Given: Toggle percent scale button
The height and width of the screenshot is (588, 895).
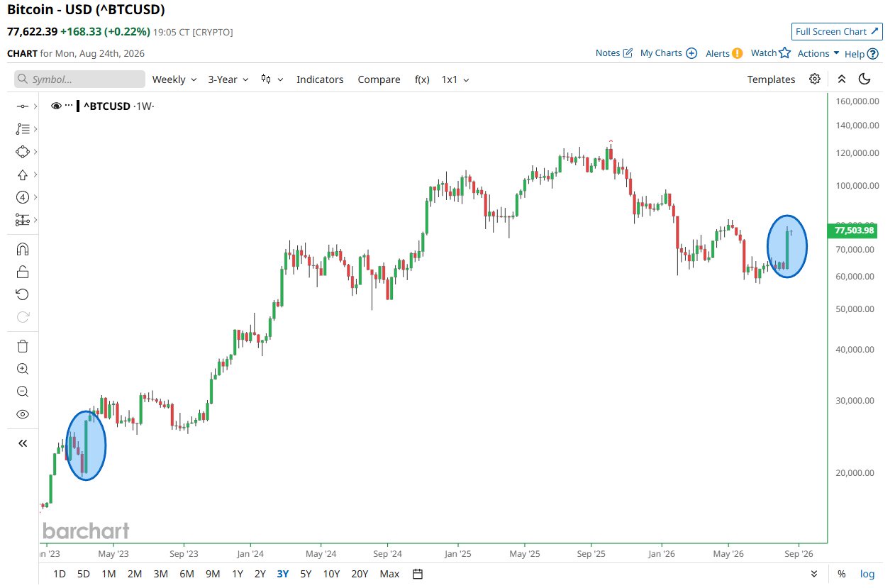Looking at the screenshot, I should click(842, 574).
